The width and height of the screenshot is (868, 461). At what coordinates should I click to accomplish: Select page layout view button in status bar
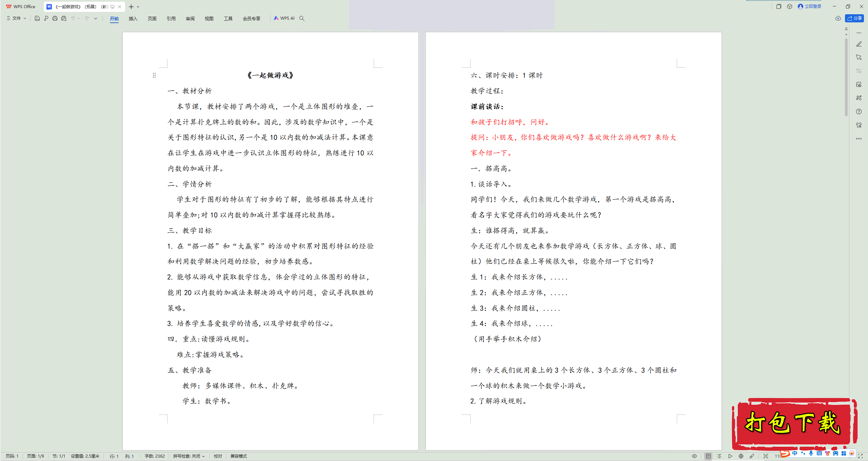(x=708, y=456)
